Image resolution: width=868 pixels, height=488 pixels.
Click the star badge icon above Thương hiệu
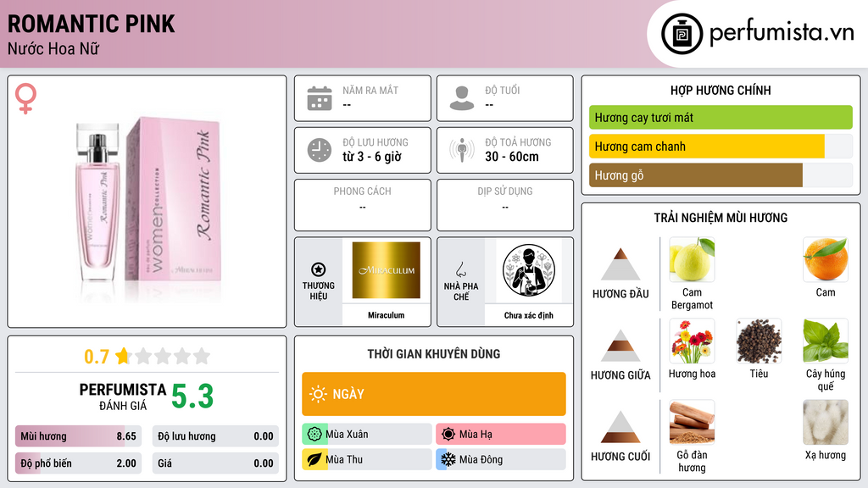pyautogui.click(x=319, y=269)
